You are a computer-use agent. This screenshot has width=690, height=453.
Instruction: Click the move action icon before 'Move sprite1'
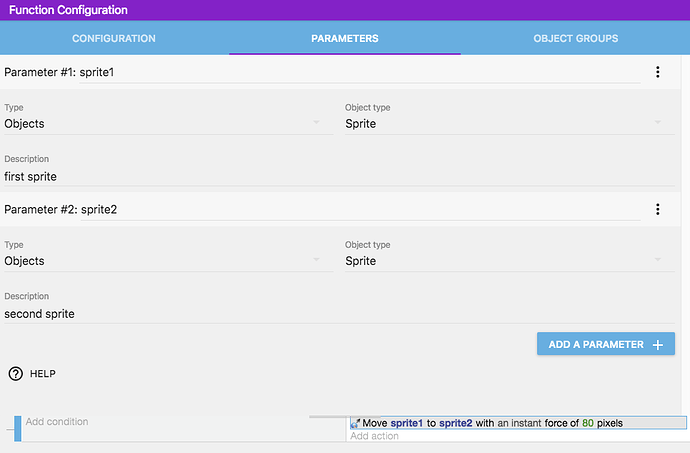click(x=355, y=424)
